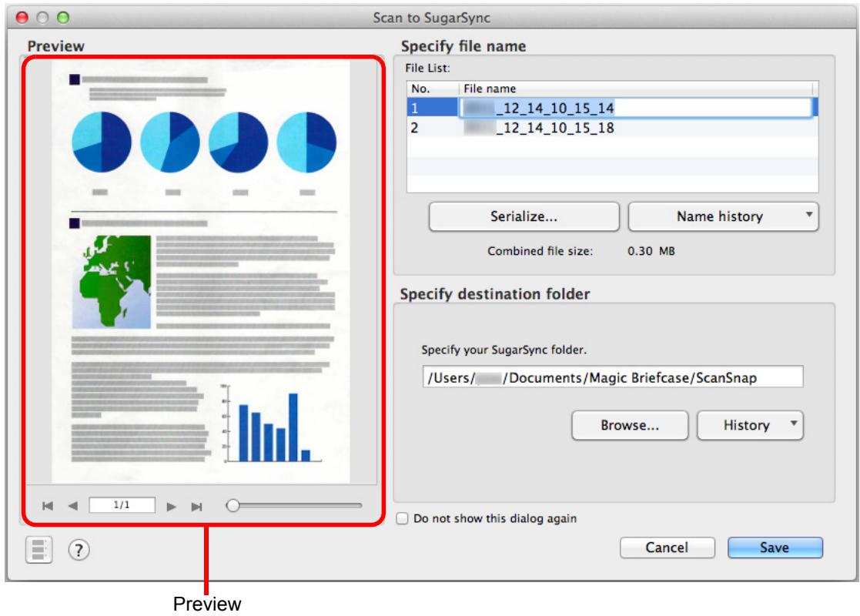Click the scanned page preview image
The height and width of the screenshot is (616, 860).
tap(201, 272)
